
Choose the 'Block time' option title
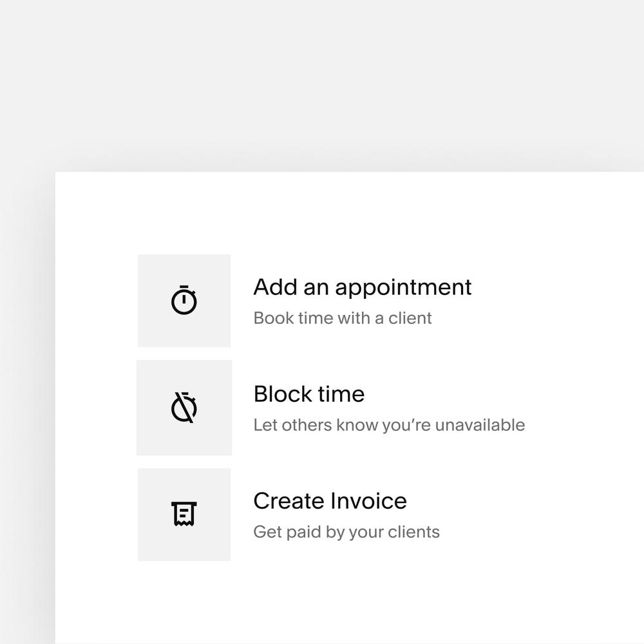308,394
